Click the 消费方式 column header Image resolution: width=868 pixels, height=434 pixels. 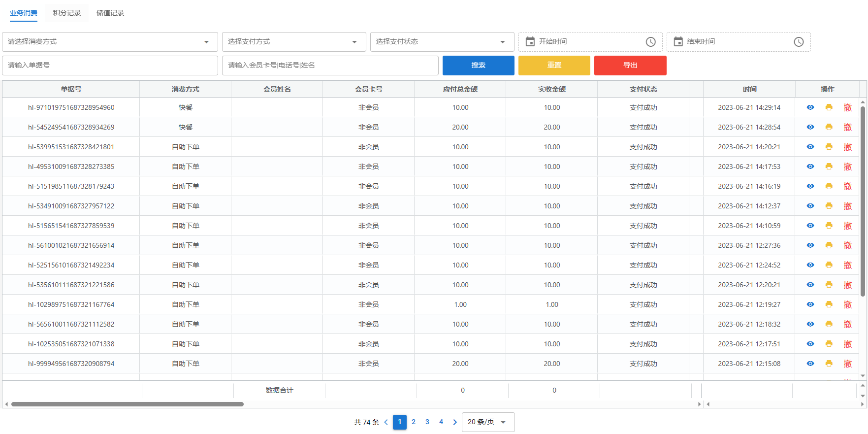click(186, 89)
